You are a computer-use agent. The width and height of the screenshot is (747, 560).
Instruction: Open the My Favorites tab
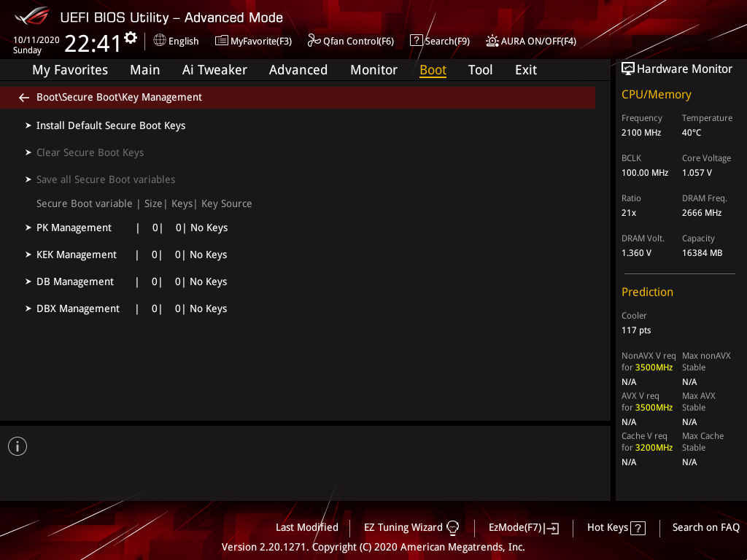[x=70, y=70]
